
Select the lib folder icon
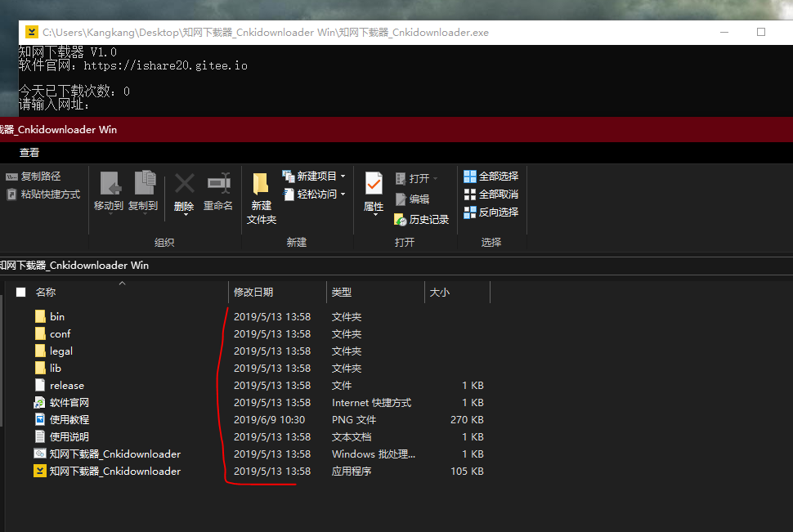click(x=40, y=369)
